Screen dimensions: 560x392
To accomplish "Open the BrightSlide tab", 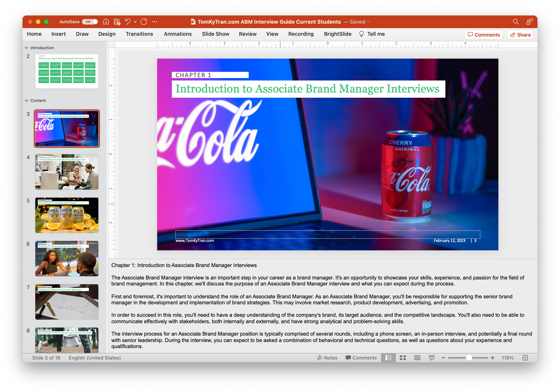I will (x=338, y=34).
